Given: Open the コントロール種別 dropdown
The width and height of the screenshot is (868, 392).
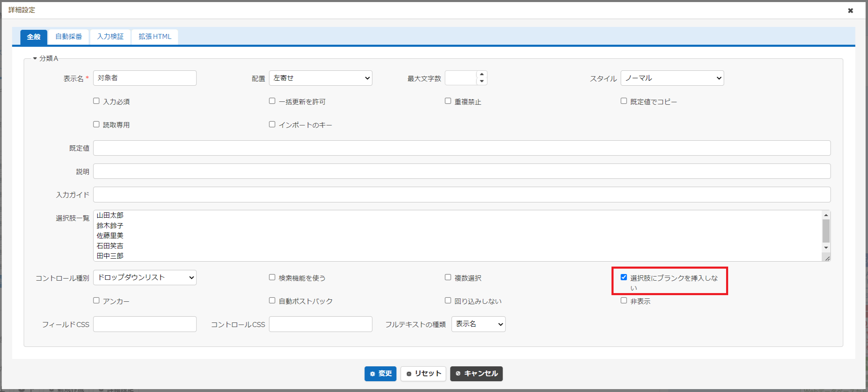Looking at the screenshot, I should (x=145, y=277).
